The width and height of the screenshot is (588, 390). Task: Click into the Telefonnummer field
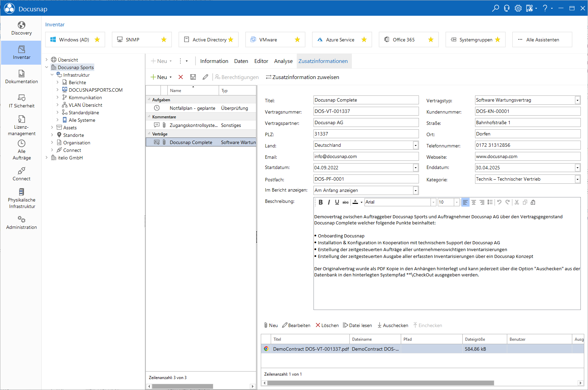click(x=528, y=145)
